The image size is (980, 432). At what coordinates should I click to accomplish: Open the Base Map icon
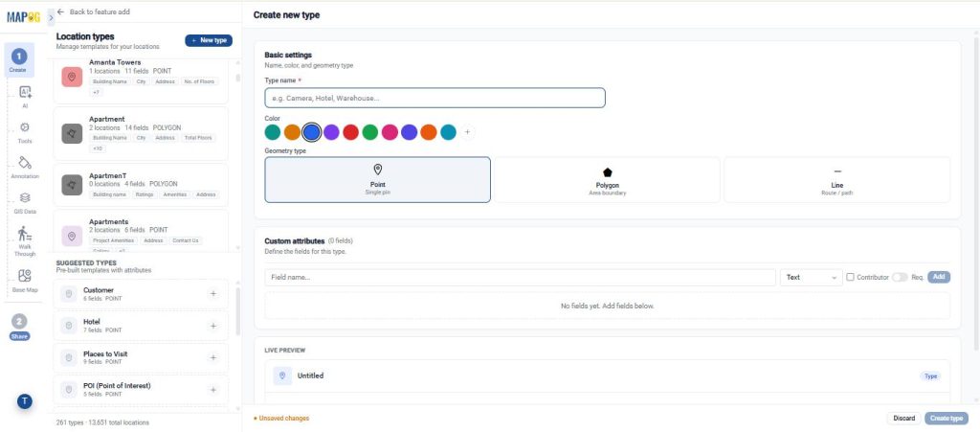tap(25, 276)
